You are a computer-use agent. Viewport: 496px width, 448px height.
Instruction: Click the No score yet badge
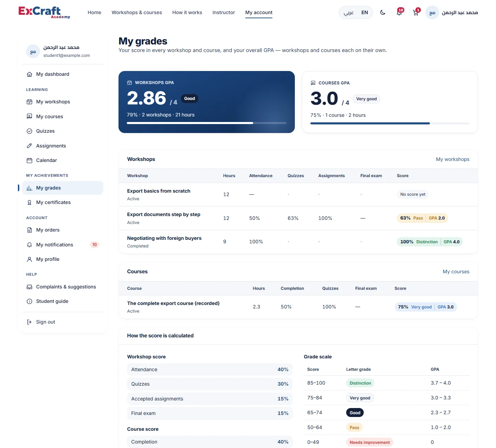413,194
